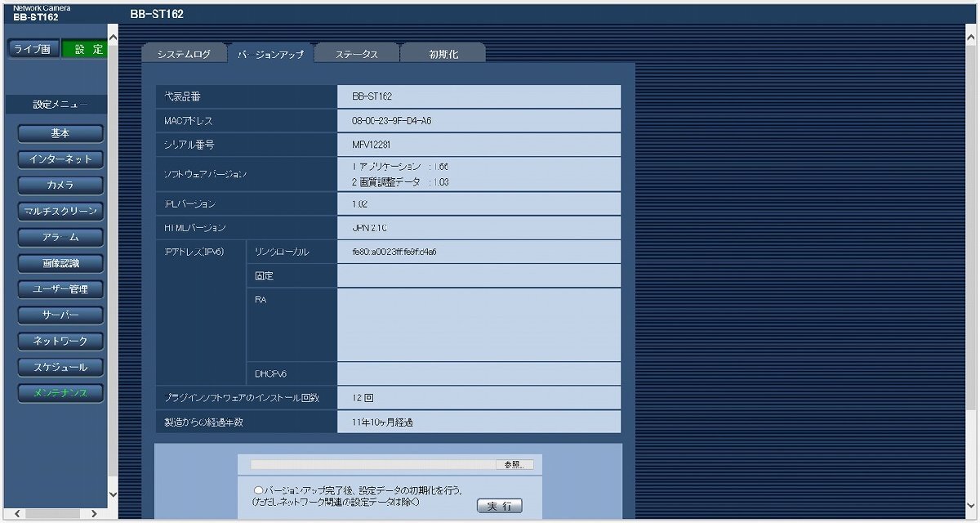Open the サーバー settings menu
980x523 pixels.
61,315
